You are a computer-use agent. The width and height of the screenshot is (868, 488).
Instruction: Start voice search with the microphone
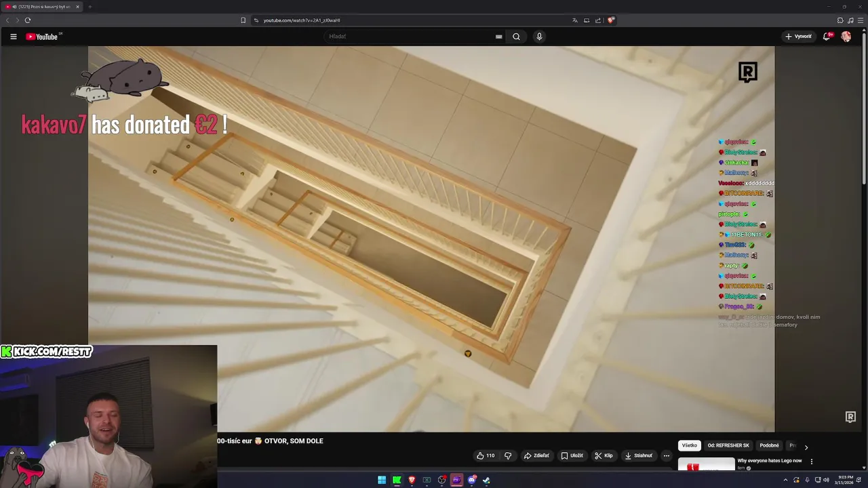(539, 37)
